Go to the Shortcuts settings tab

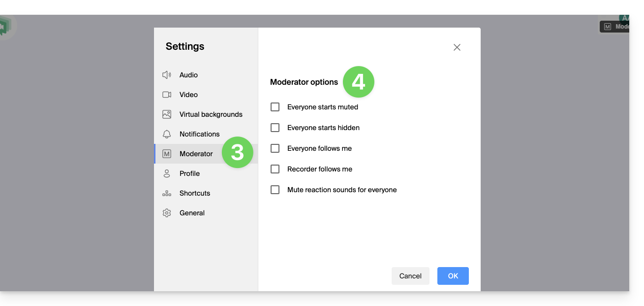[194, 193]
